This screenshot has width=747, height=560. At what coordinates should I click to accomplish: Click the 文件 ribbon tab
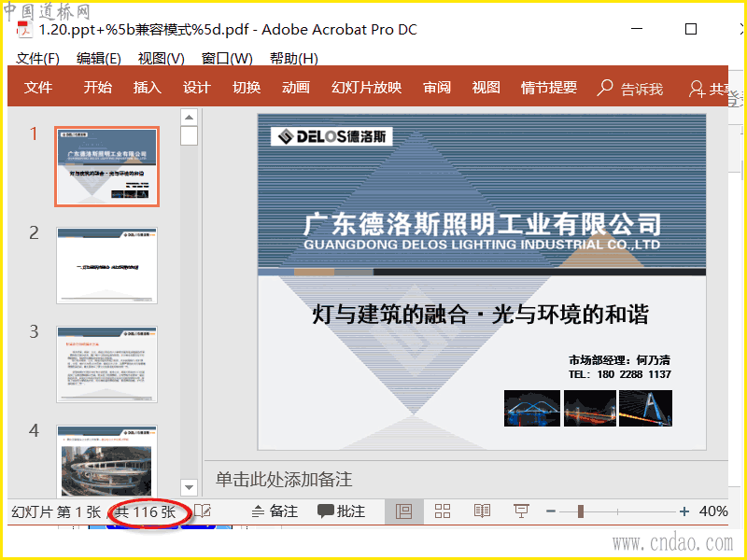(38, 88)
